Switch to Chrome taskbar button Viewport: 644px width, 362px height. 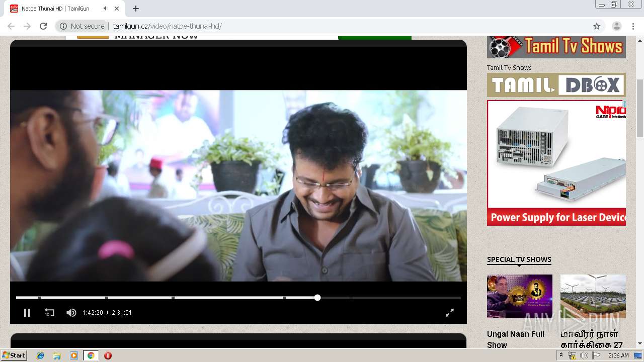click(x=91, y=355)
